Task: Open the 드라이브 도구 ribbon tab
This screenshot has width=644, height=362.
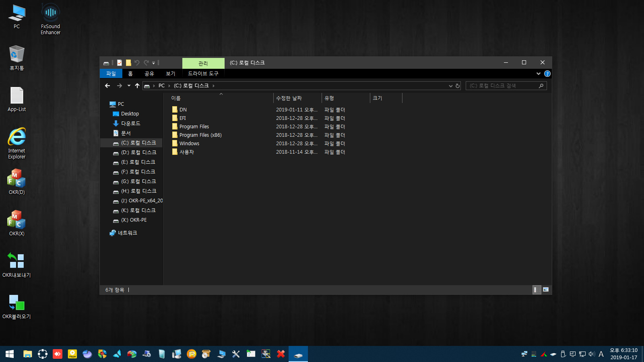Action: click(203, 74)
